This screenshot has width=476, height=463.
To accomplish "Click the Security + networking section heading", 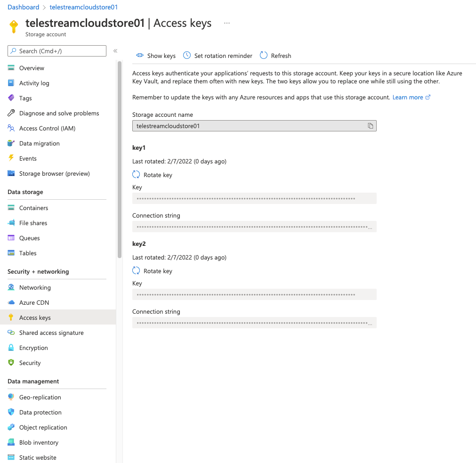I will tap(38, 271).
